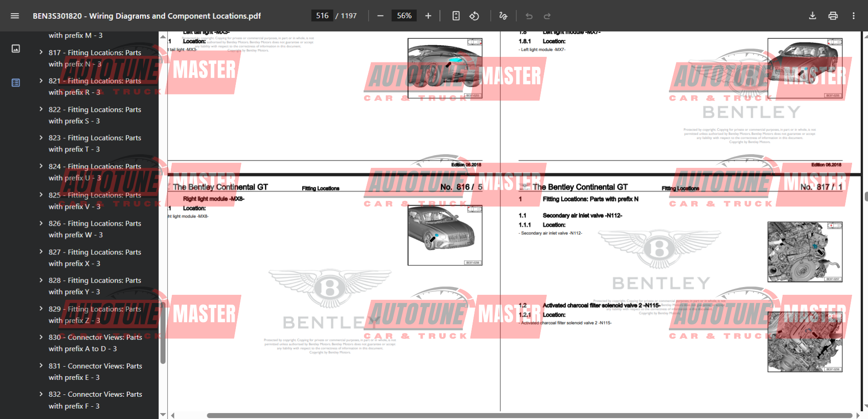Expand the 830 Connector Views outline entry
868x419 pixels.
coord(41,337)
